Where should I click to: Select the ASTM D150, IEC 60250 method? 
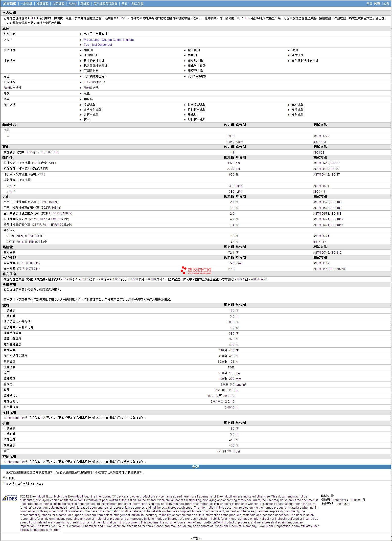pos(329,269)
